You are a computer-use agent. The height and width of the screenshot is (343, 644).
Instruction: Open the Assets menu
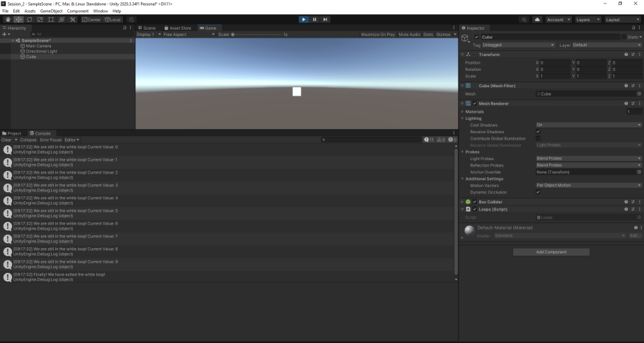[x=30, y=11]
